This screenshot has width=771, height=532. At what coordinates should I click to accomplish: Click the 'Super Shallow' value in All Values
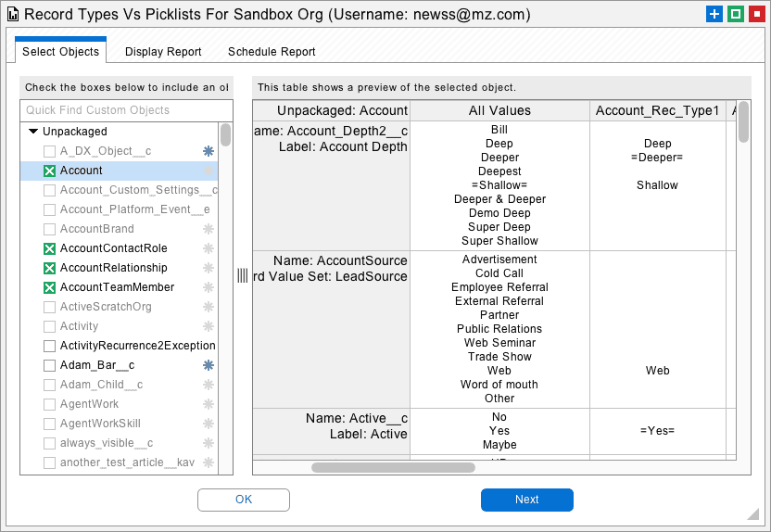pos(499,241)
